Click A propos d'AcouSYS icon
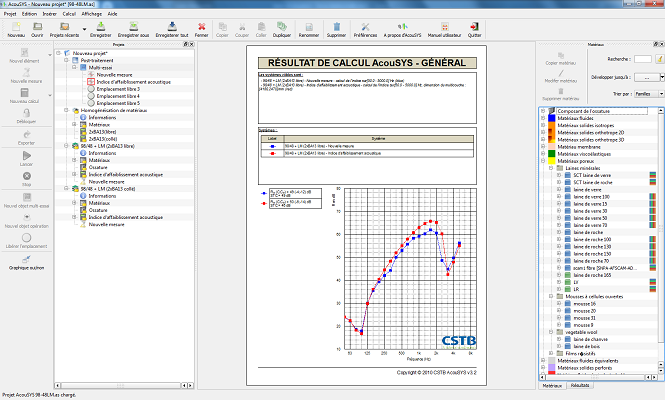 pyautogui.click(x=402, y=27)
